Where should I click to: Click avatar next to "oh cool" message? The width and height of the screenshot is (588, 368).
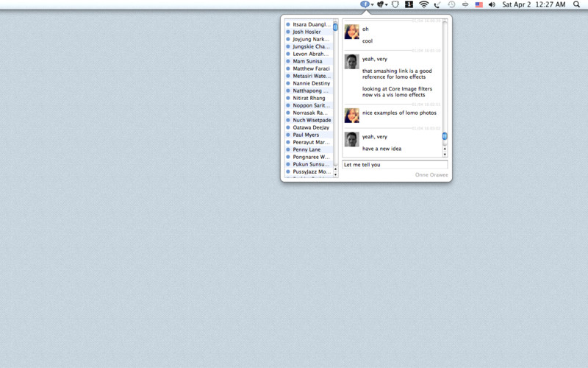[x=352, y=32]
